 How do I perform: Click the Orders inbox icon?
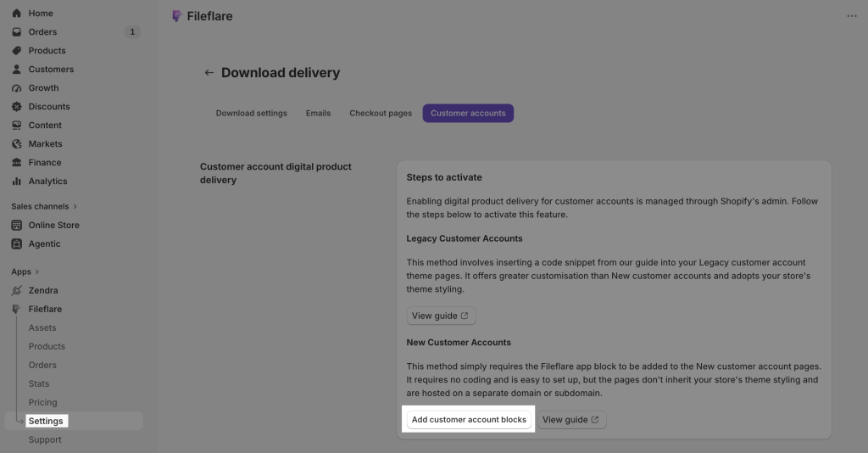tap(17, 32)
